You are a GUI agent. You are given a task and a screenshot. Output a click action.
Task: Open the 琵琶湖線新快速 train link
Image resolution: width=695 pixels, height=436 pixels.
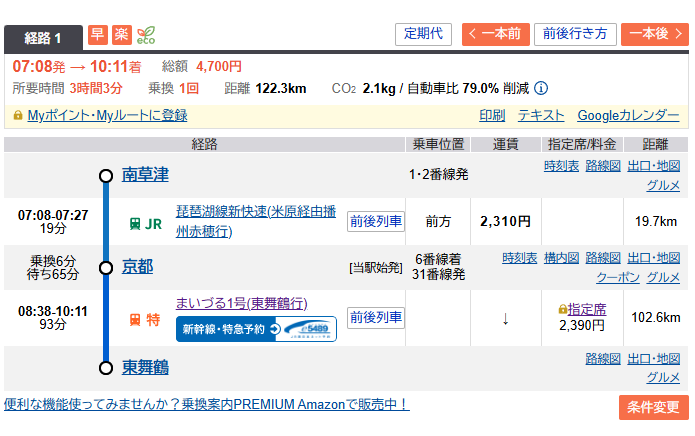pos(256,221)
